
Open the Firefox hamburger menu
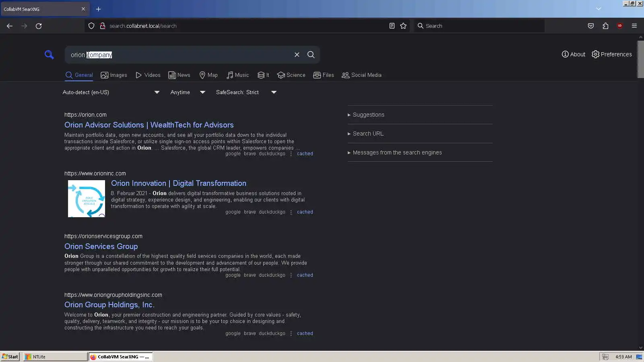coord(634,26)
